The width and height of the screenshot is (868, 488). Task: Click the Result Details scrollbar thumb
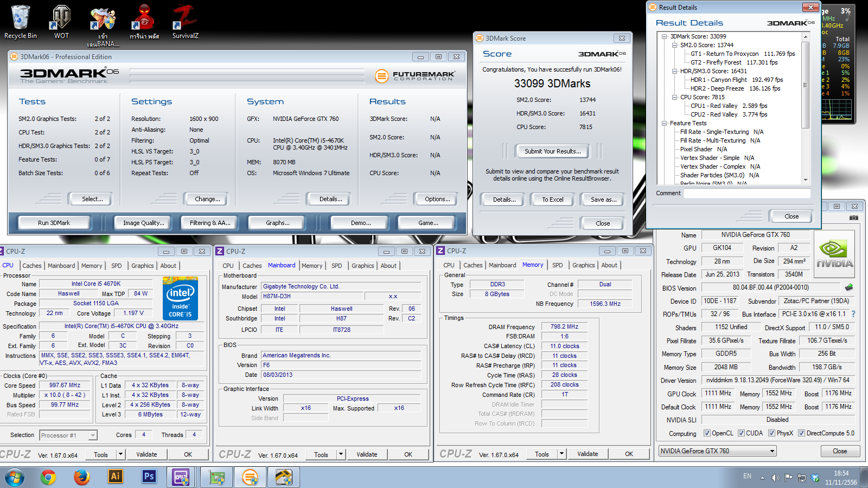[x=806, y=85]
